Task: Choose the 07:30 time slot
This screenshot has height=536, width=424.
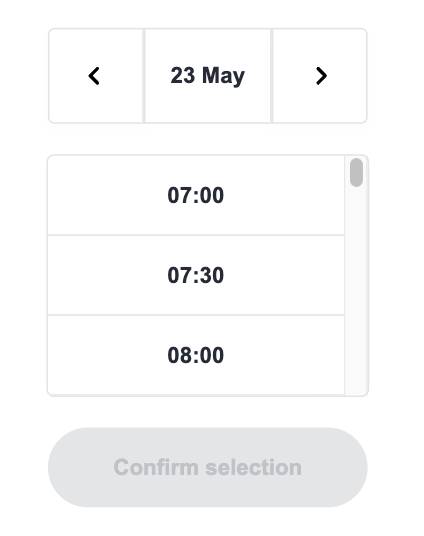Action: tap(196, 275)
